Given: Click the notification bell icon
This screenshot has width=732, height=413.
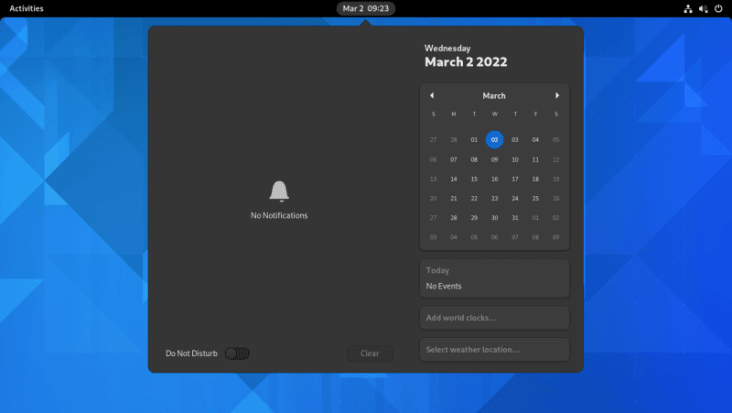Looking at the screenshot, I should tap(279, 191).
